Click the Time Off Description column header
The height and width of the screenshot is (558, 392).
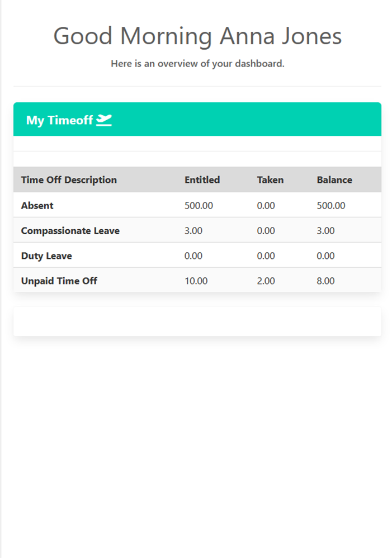click(69, 180)
